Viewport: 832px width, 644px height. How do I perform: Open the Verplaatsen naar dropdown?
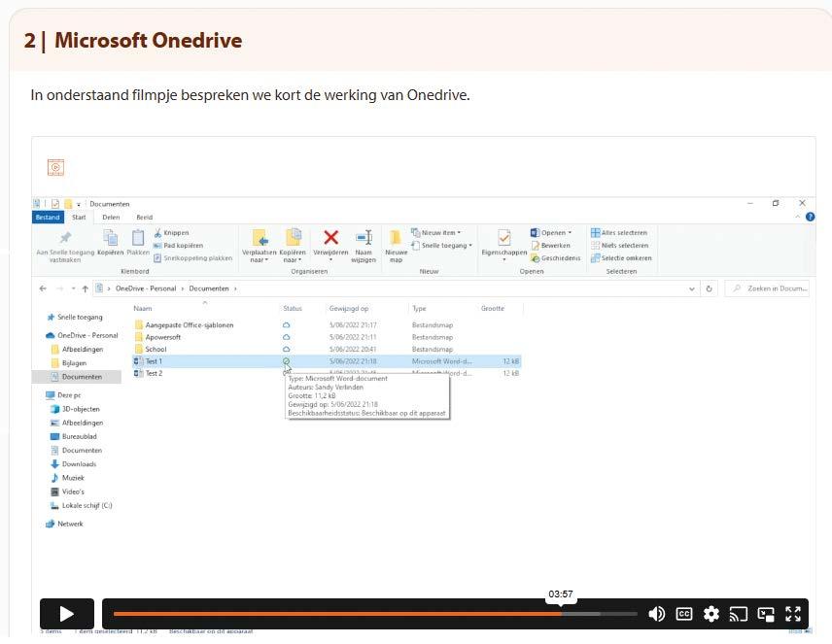click(x=259, y=246)
